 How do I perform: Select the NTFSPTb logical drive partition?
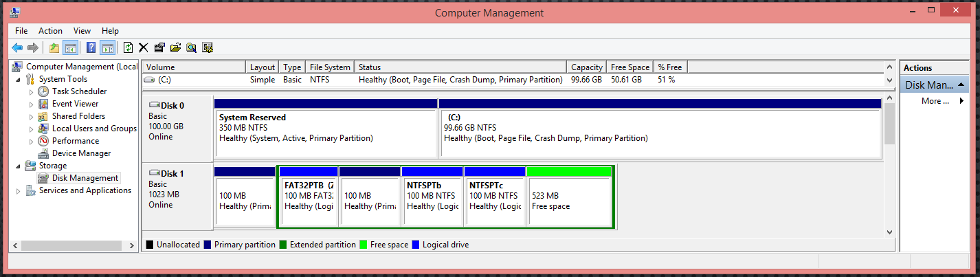(x=432, y=195)
